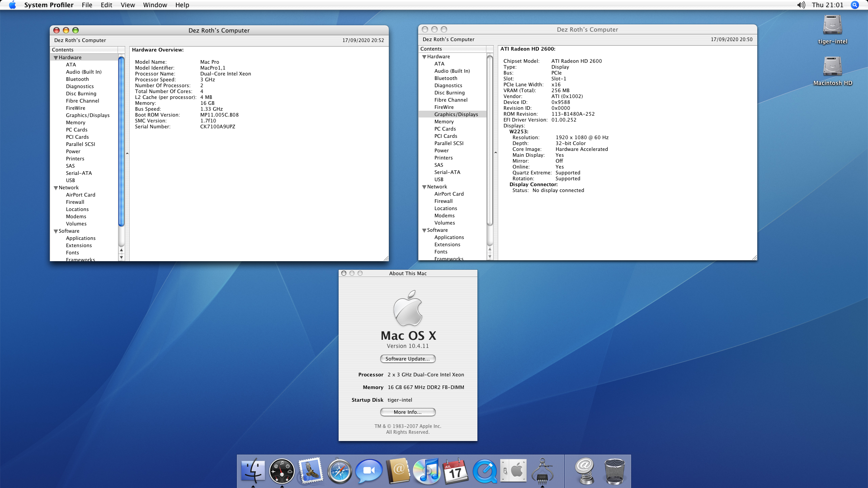868x488 pixels.
Task: Click the Spotlight search icon
Action: pyautogui.click(x=854, y=5)
